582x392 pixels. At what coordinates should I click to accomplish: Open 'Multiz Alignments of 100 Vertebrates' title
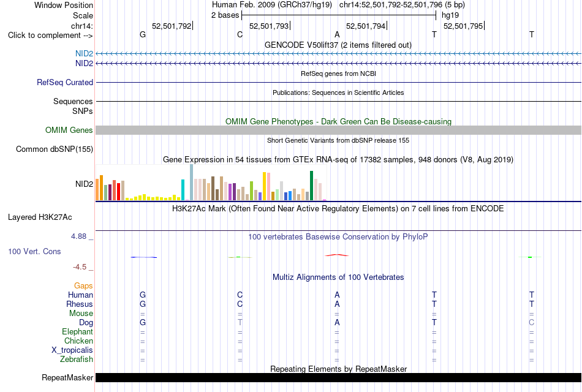click(x=338, y=277)
